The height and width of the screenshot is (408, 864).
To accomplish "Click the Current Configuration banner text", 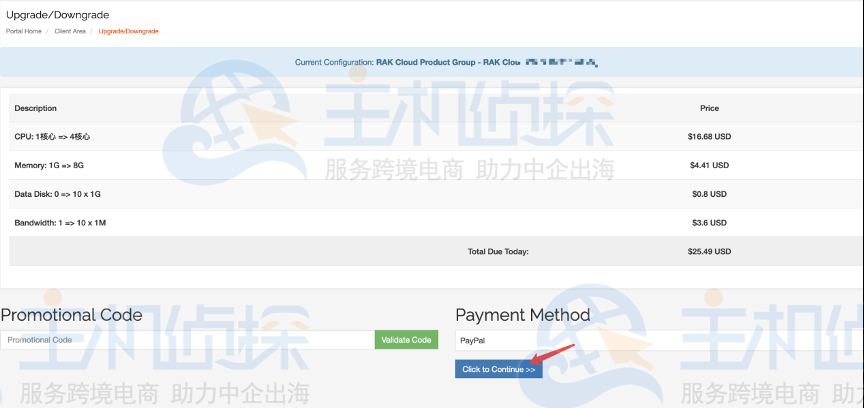I will coord(446,62).
